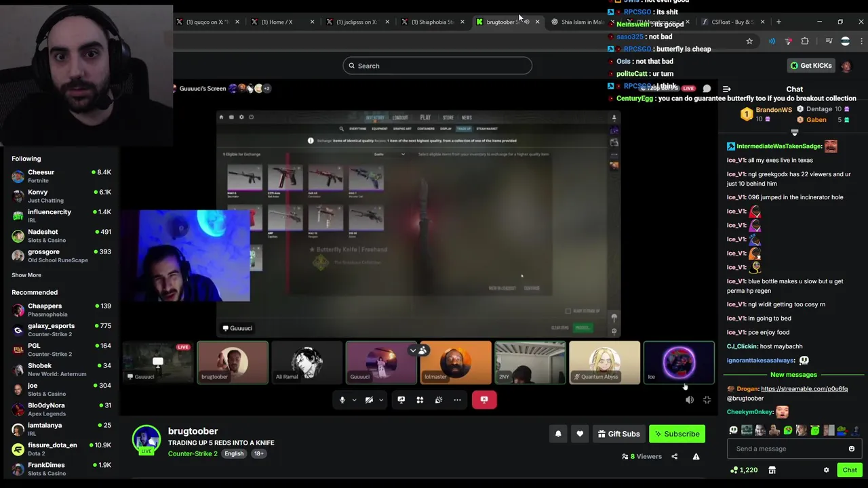868x488 pixels.
Task: Jump to New messages in chat
Action: coord(793,375)
